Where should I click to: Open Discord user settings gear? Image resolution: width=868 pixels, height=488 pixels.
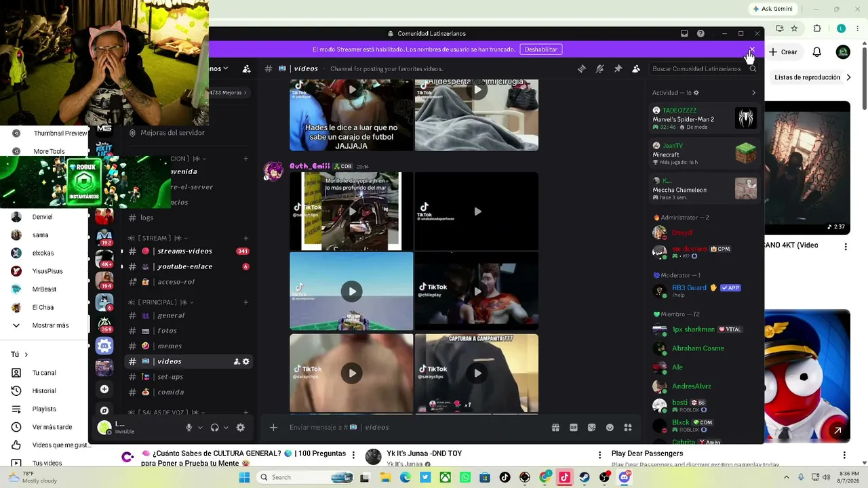point(240,427)
